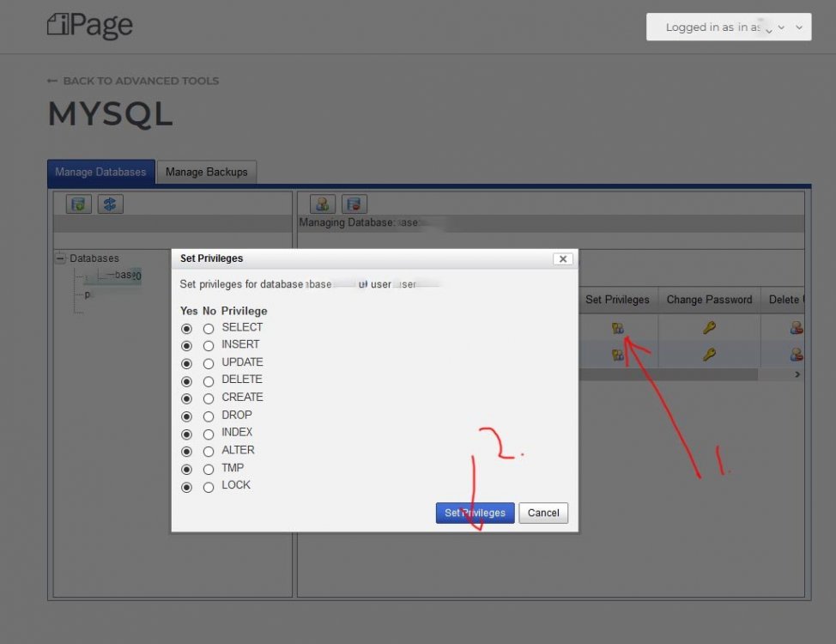The height and width of the screenshot is (644, 836).
Task: Select No for INDEX privilege
Action: (x=209, y=434)
